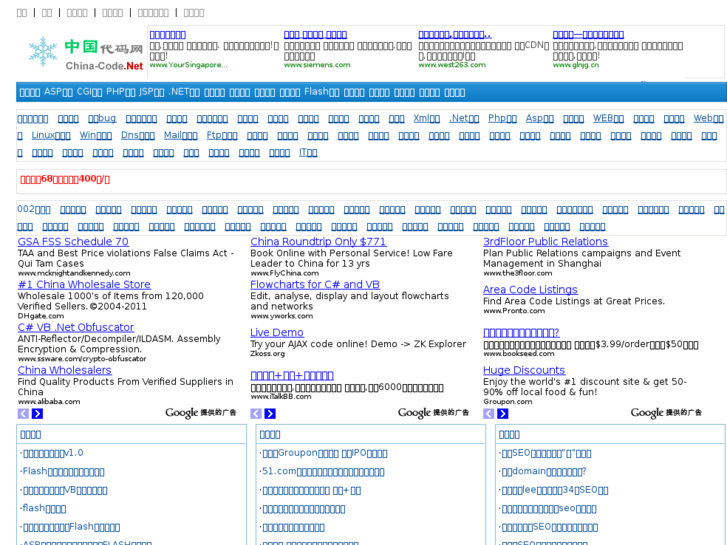Click the www.FlyChina.com ad URL
The image size is (727, 545).
[x=285, y=273]
